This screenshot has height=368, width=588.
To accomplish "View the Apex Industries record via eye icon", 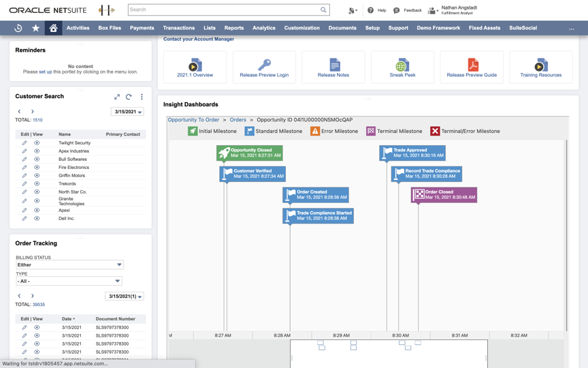I will click(37, 151).
